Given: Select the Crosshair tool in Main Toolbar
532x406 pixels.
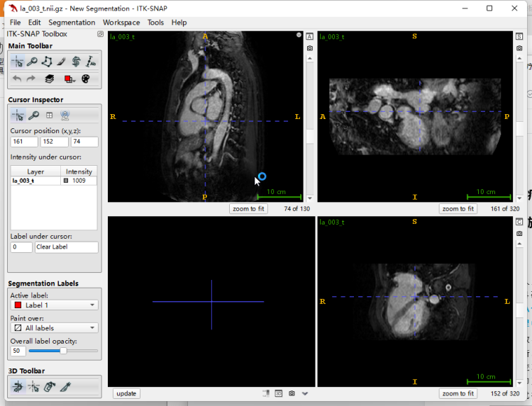Looking at the screenshot, I should pos(17,62).
